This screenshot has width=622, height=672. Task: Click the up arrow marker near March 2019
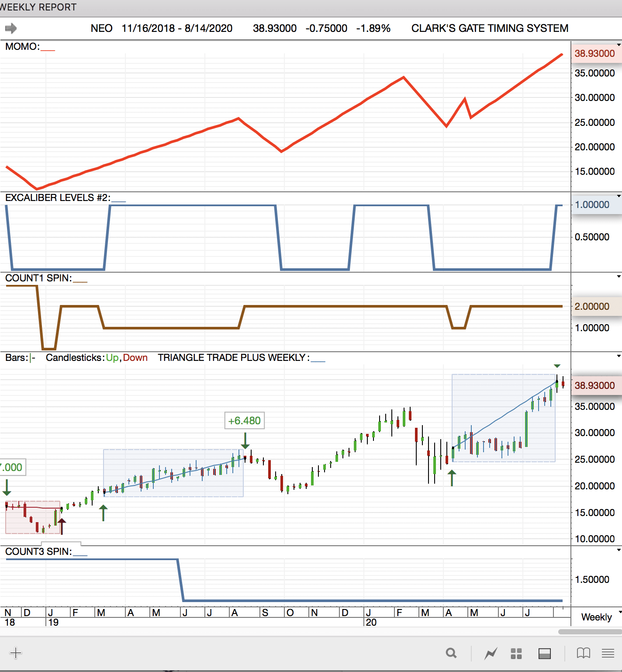103,513
